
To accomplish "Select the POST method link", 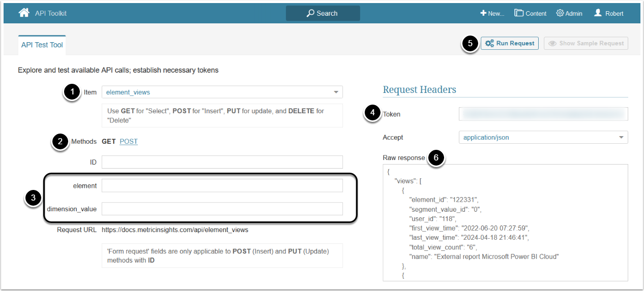I will tap(129, 141).
